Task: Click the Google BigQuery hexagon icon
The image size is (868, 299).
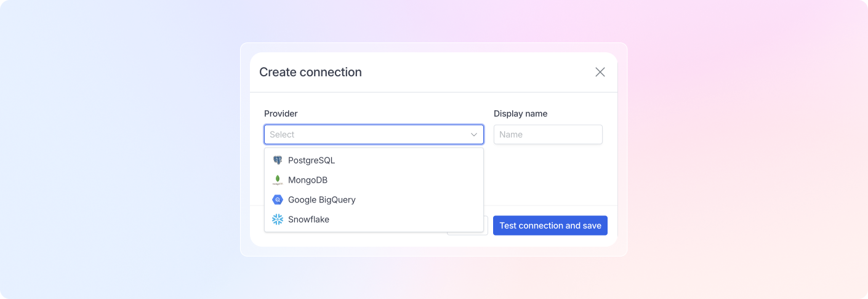Action: [x=278, y=200]
